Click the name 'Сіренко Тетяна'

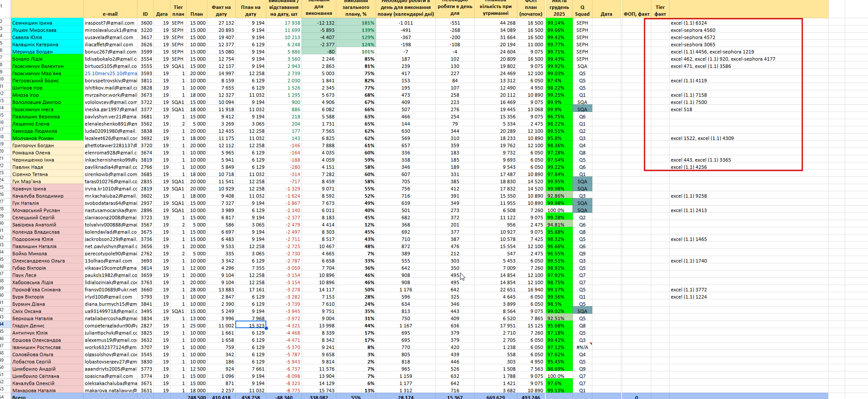point(47,174)
